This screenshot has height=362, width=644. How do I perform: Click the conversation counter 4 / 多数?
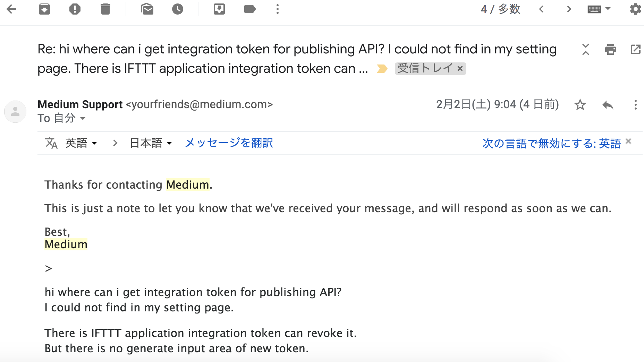click(x=500, y=9)
